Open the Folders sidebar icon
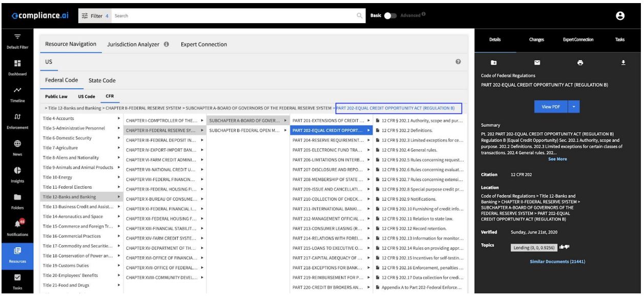Screen dimensions: 644x297 point(17,197)
